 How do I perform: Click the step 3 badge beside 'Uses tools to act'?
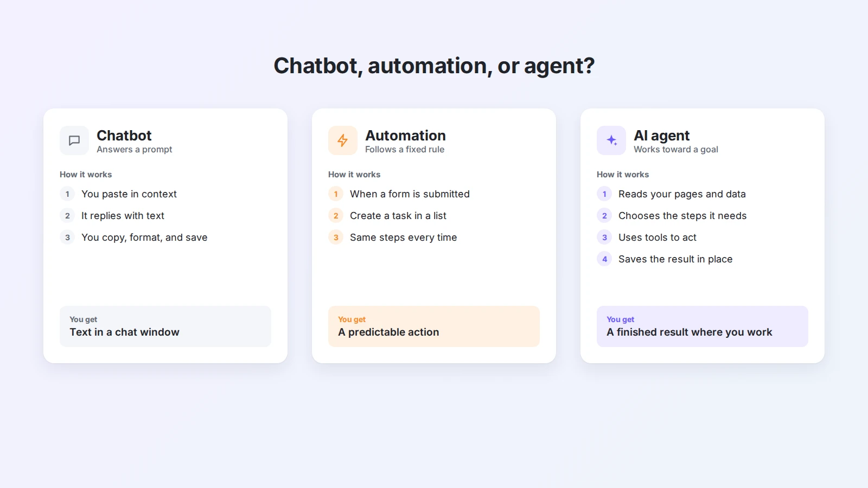(604, 237)
